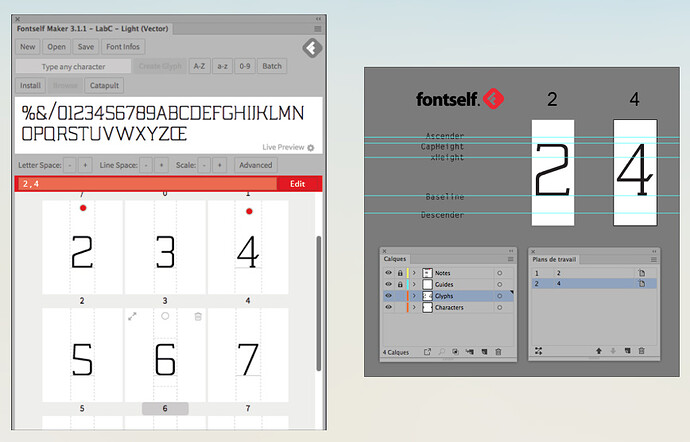Open Plans de travail panel options menu
This screenshot has width=690, height=442.
[x=654, y=259]
